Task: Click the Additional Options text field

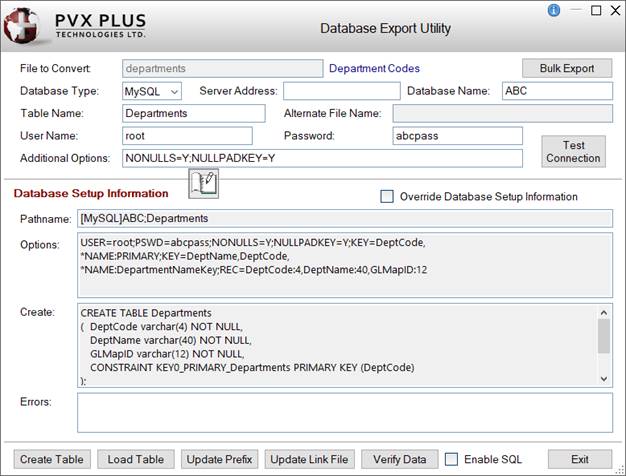Action: [x=321, y=158]
